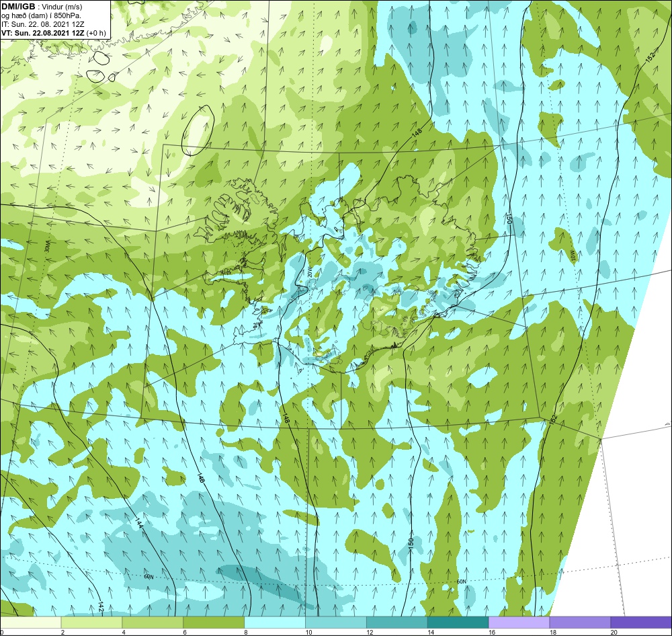Click the "144" height contour label

pyautogui.click(x=138, y=524)
